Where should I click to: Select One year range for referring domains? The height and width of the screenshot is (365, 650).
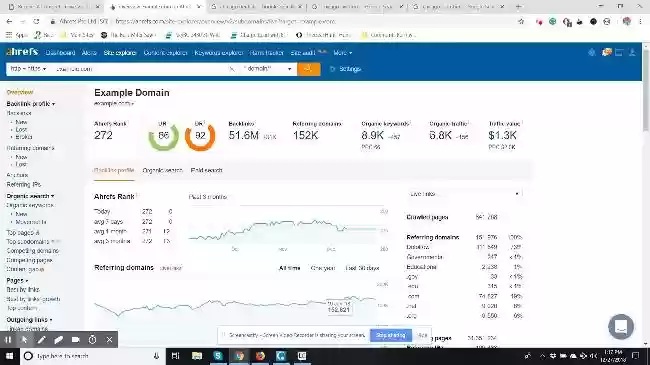point(323,268)
